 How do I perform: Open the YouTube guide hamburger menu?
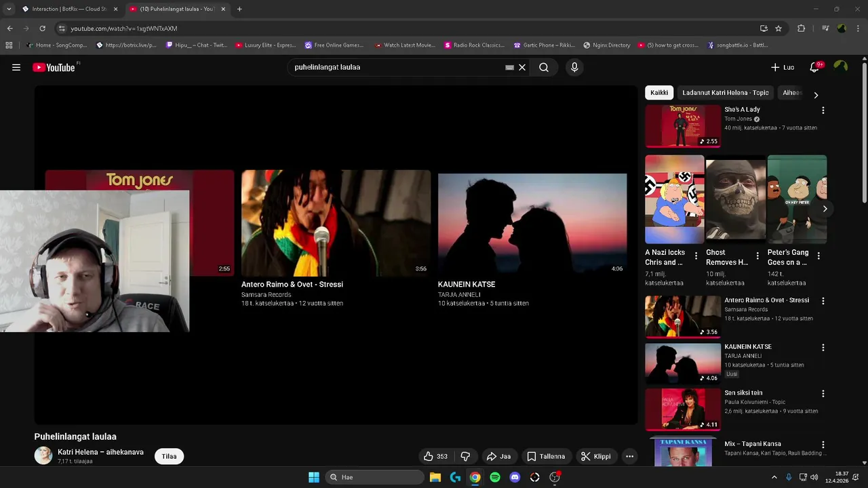pos(16,67)
